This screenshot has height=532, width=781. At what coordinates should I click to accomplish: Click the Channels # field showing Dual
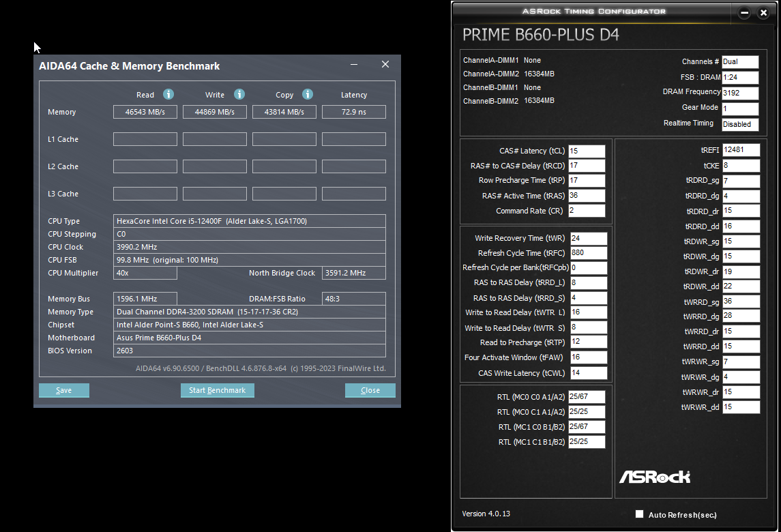click(x=740, y=62)
